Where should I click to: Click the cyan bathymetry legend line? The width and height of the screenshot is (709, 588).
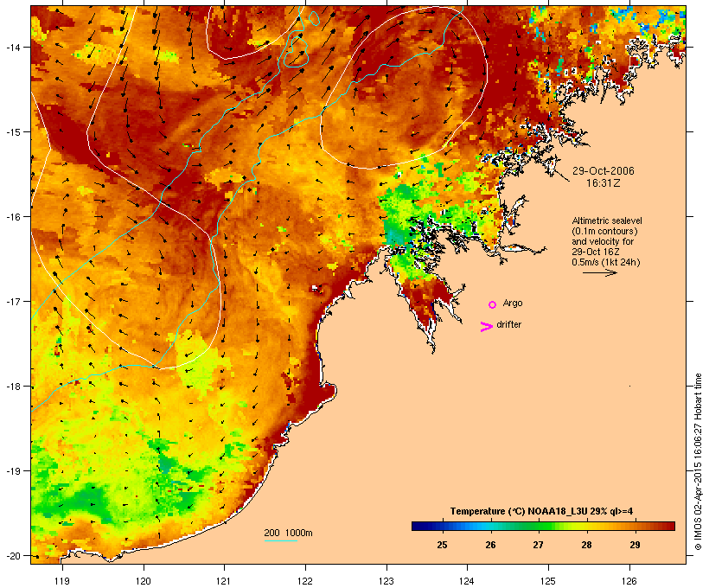281,540
